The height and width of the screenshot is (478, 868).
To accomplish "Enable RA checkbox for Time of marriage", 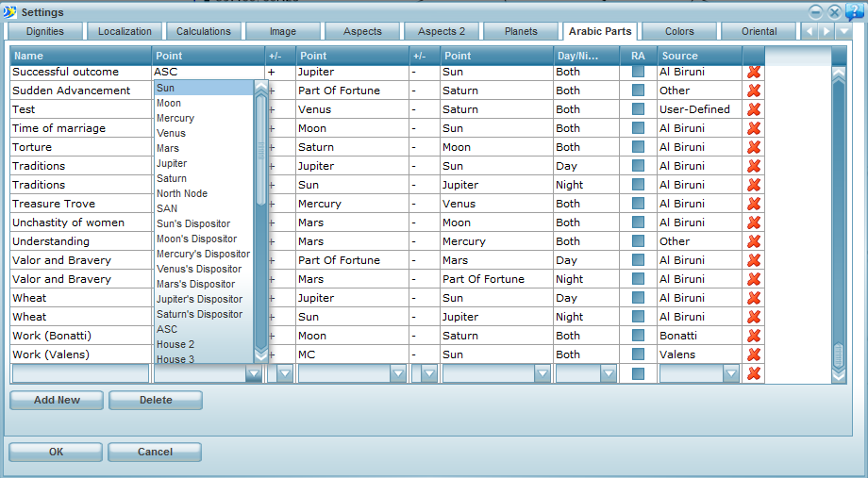I will [x=639, y=128].
